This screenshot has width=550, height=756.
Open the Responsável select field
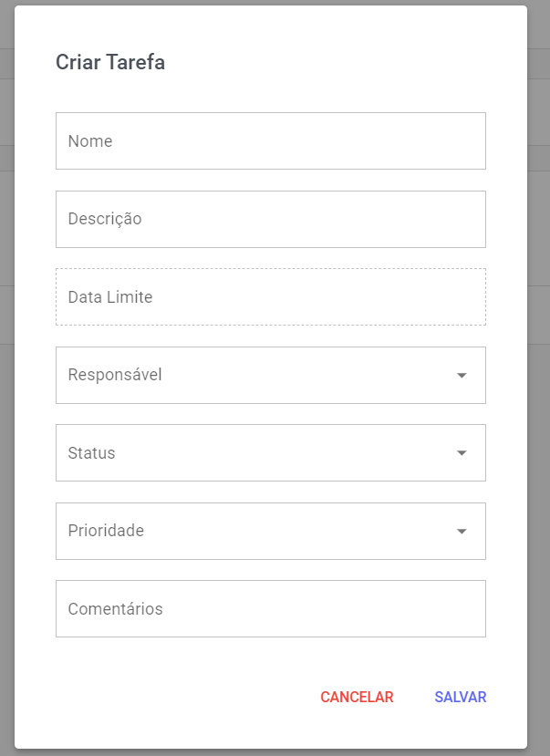[x=270, y=375]
